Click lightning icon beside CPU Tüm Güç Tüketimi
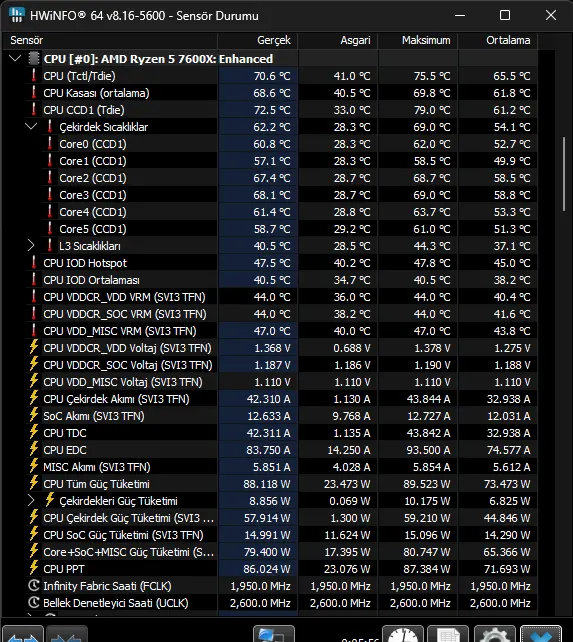Image resolution: width=573 pixels, height=642 pixels. click(x=34, y=483)
